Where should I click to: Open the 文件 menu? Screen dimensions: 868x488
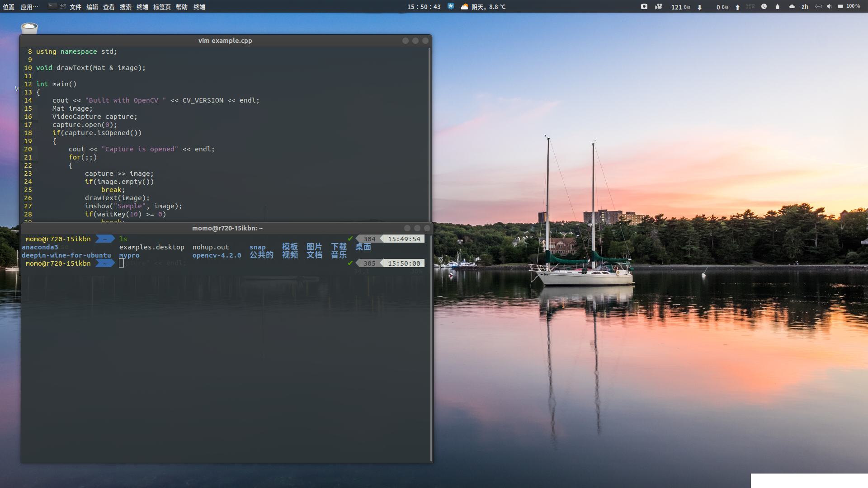coord(75,7)
